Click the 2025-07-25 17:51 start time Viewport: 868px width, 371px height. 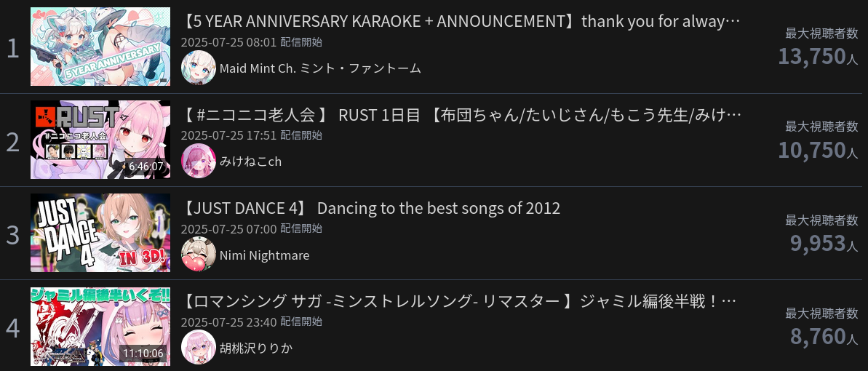228,135
